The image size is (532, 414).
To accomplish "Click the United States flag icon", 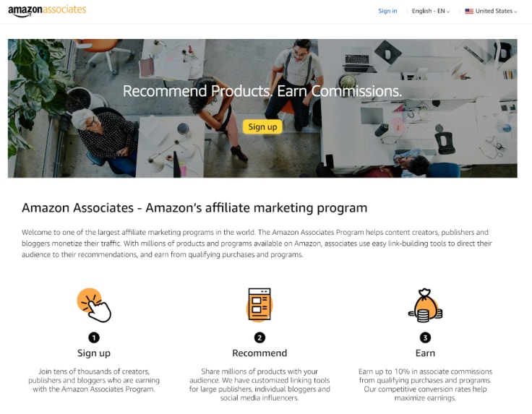I will [x=469, y=11].
